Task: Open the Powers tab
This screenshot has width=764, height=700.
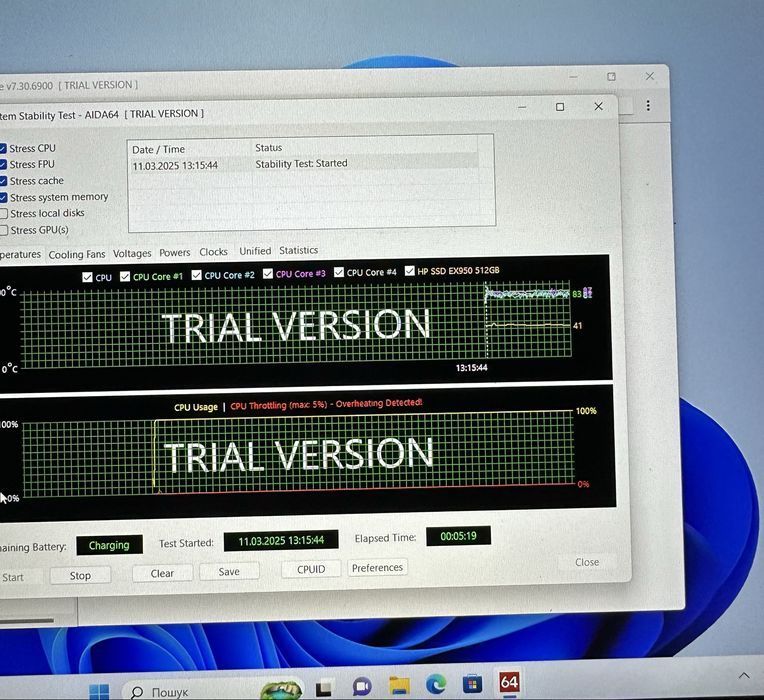Action: 174,252
